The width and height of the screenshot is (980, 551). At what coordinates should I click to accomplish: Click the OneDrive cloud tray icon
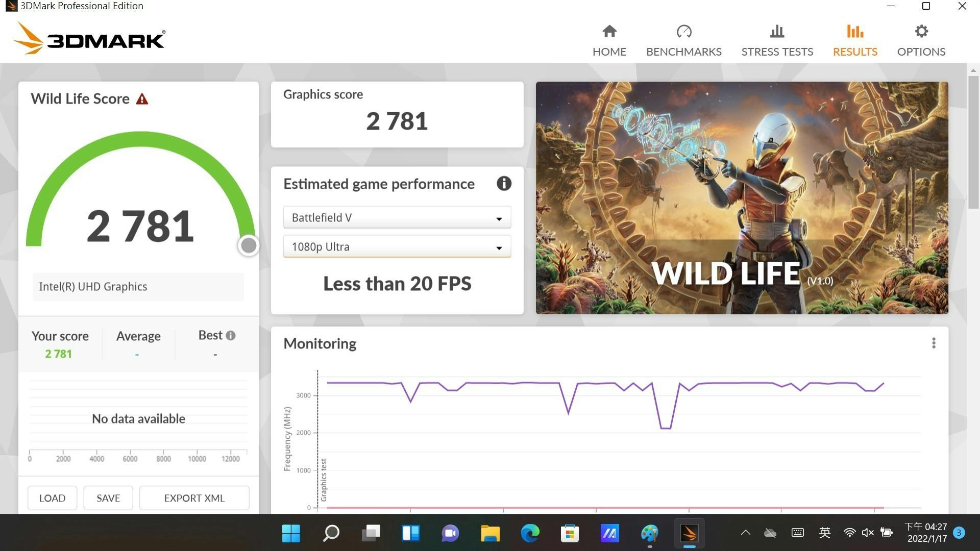point(770,533)
